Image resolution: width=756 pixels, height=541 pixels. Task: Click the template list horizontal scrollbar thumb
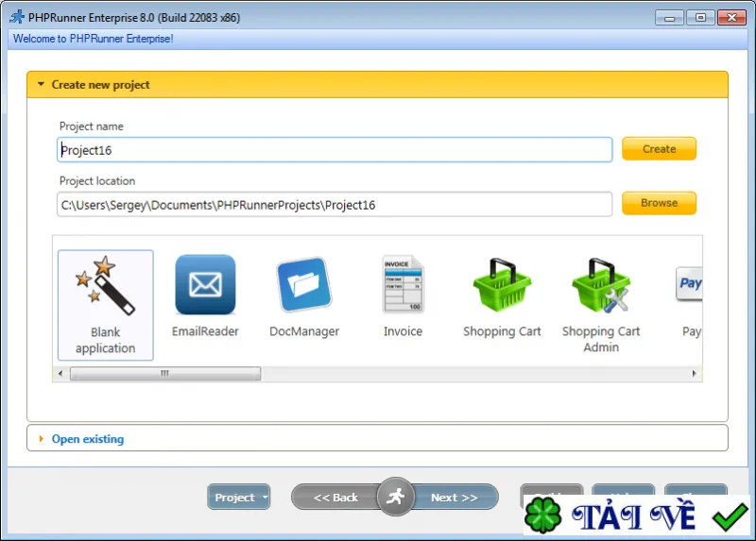click(165, 373)
